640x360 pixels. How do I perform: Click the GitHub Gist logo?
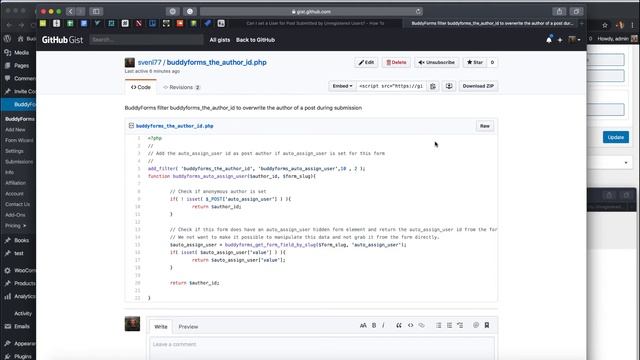pyautogui.click(x=62, y=40)
